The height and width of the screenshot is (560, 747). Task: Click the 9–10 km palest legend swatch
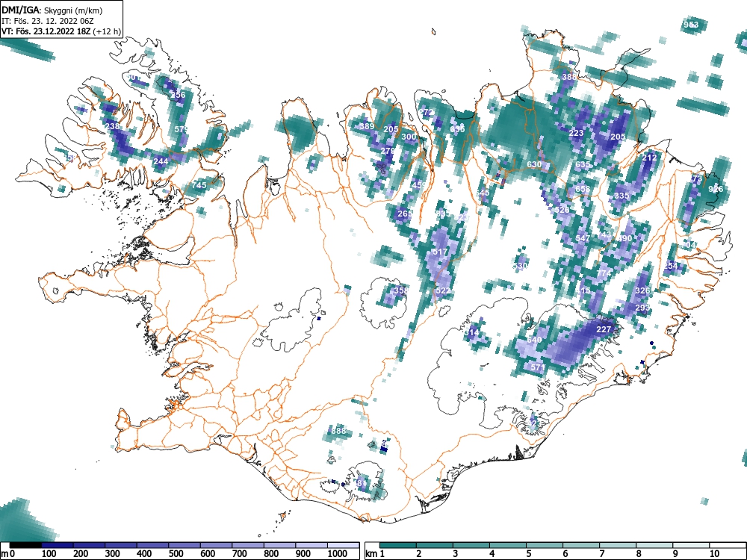point(691,545)
